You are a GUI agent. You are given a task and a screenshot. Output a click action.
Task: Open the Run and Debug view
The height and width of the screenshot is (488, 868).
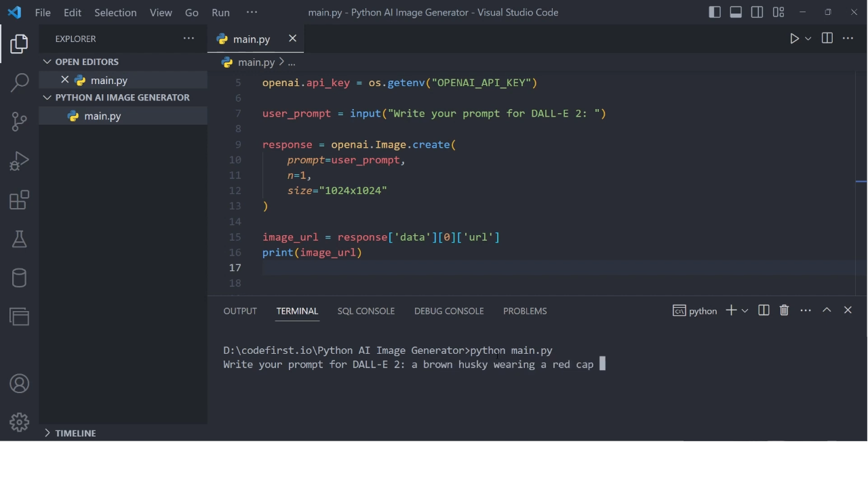pyautogui.click(x=19, y=161)
